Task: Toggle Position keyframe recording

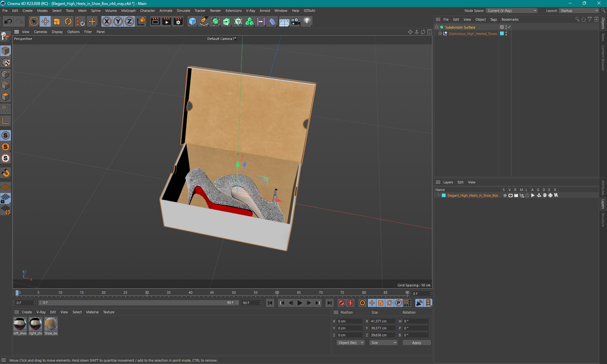Action: pyautogui.click(x=372, y=303)
